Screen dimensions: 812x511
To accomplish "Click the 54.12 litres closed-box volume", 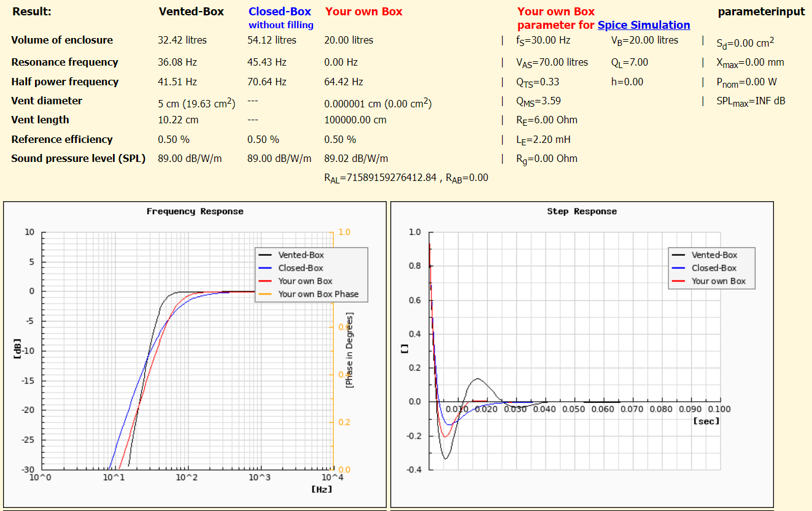I will 272,40.
